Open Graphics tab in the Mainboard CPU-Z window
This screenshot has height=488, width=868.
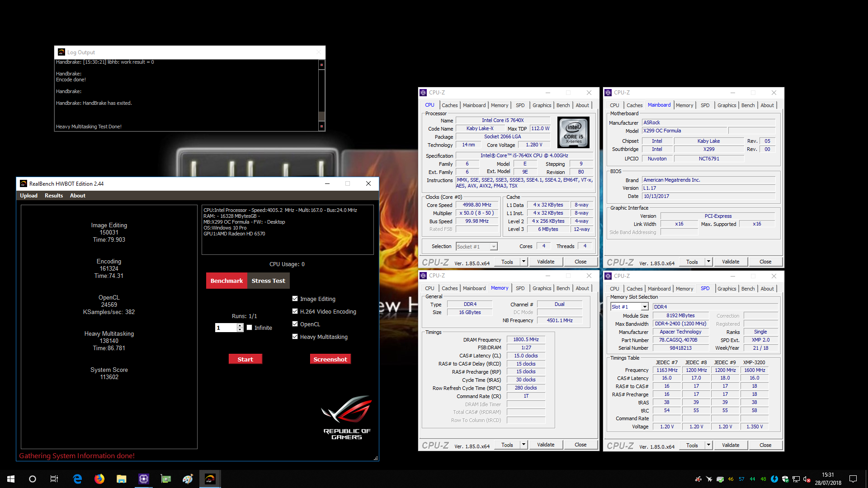pyautogui.click(x=726, y=105)
